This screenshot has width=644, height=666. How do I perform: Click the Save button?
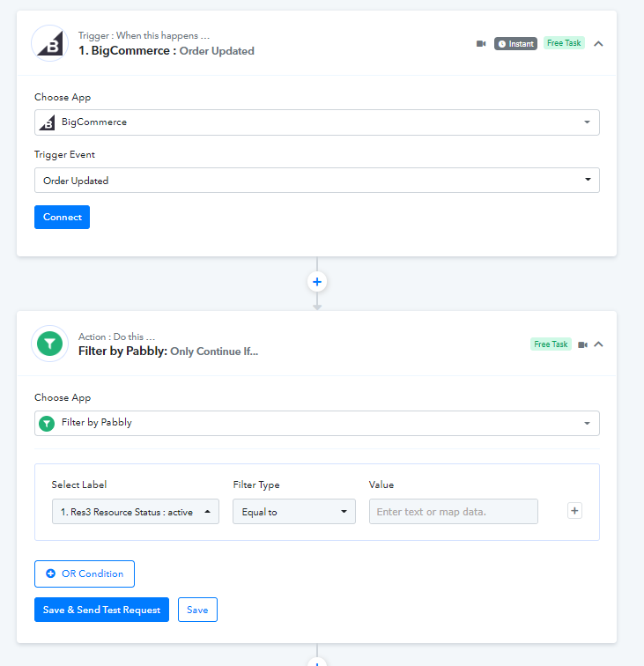pos(197,610)
